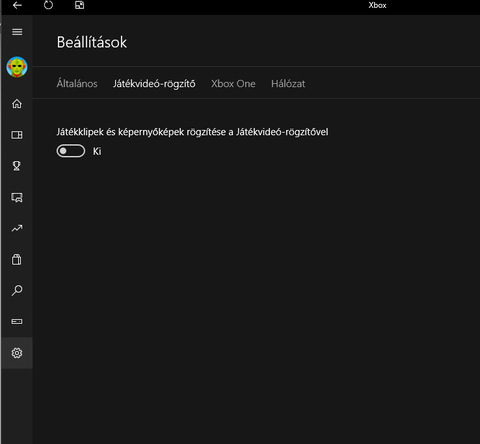Click the magnifier search icon
The height and width of the screenshot is (444, 480).
[x=17, y=290]
